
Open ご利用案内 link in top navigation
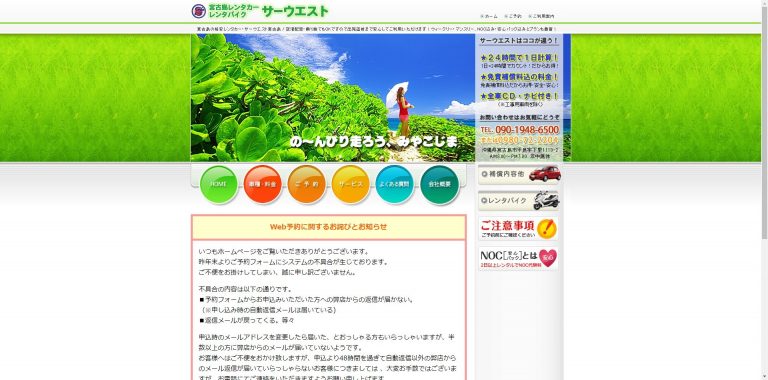tap(541, 16)
